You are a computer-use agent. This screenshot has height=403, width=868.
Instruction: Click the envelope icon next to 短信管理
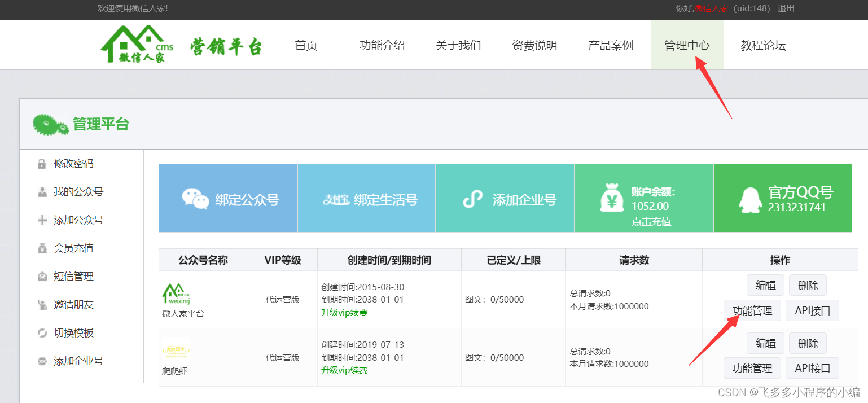click(42, 277)
